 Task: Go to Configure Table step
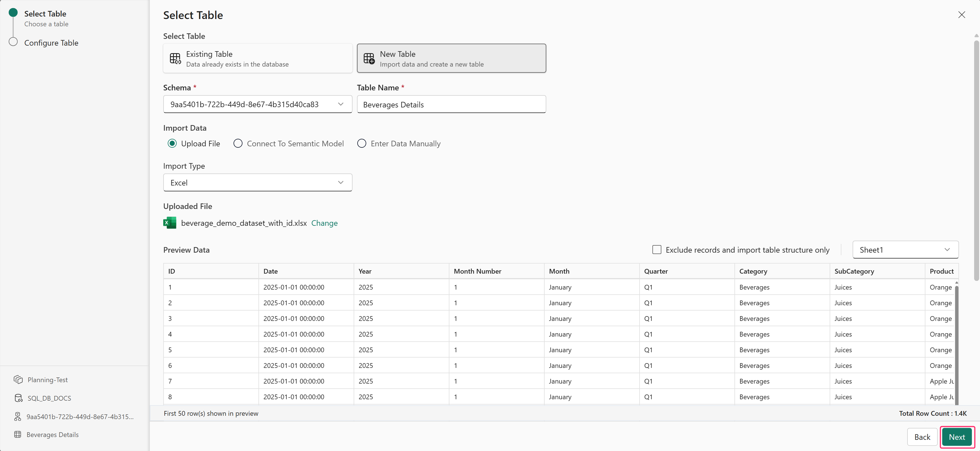pos(51,43)
